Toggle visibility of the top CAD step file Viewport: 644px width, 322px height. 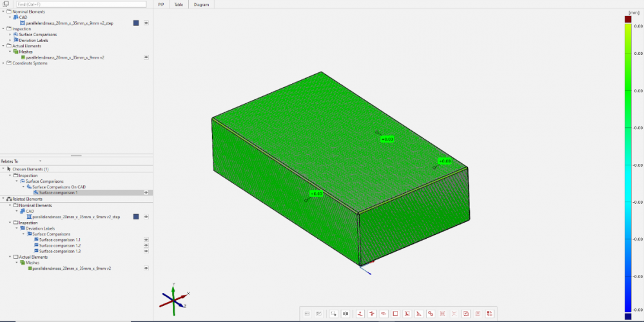(x=146, y=23)
